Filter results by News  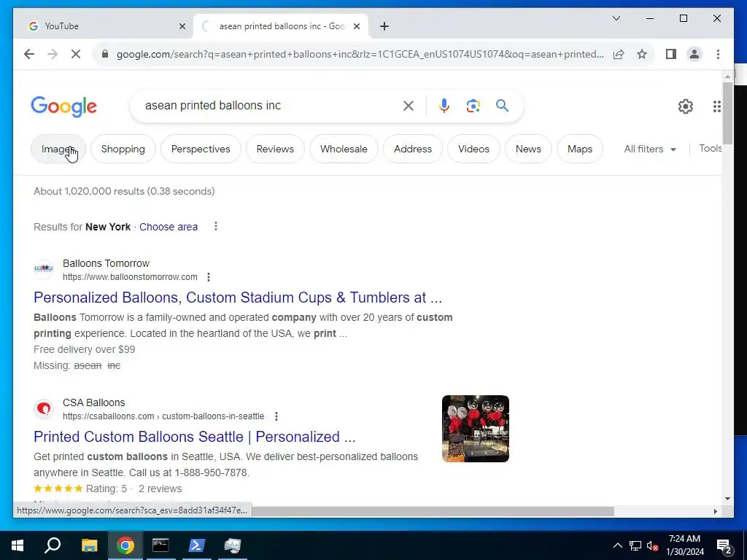(x=528, y=149)
